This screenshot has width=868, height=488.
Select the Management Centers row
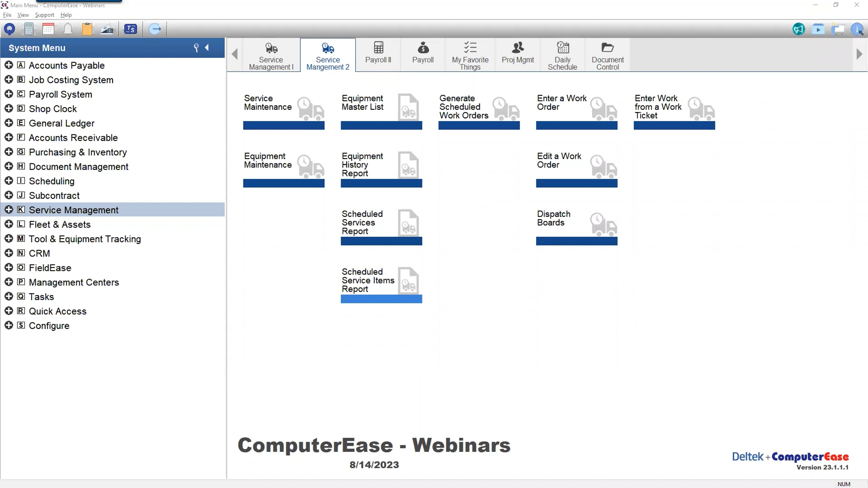(x=112, y=282)
